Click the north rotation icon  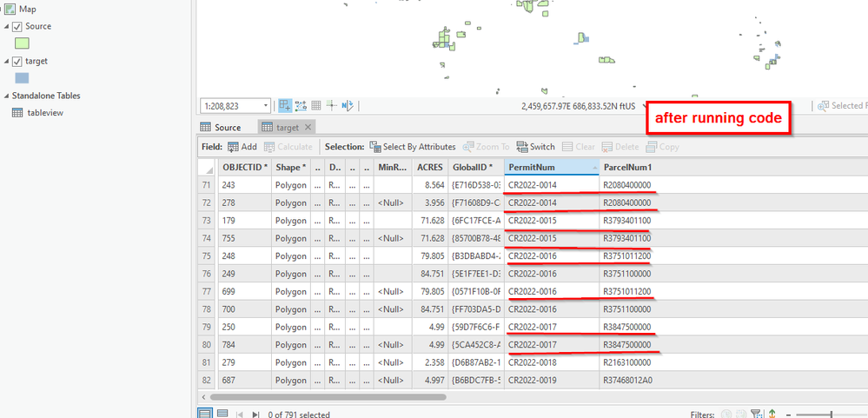click(x=348, y=105)
